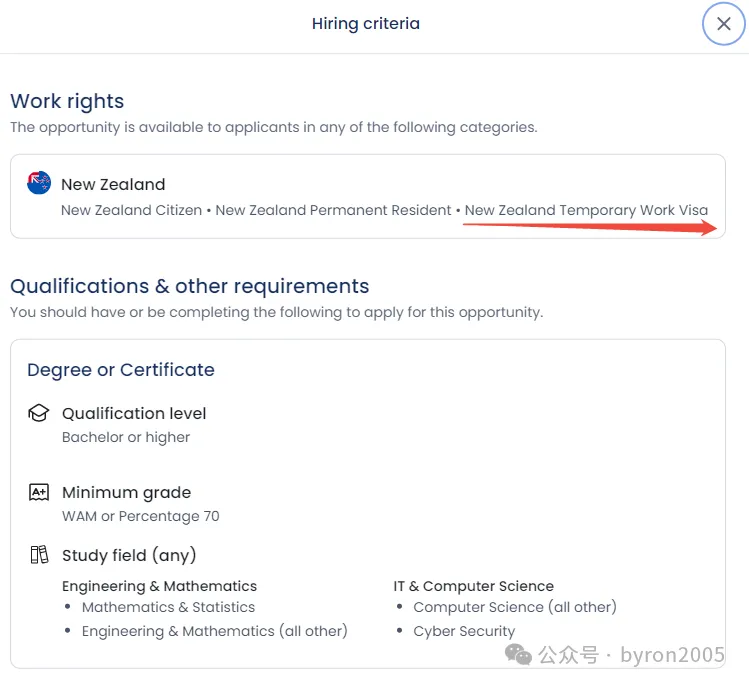This screenshot has width=749, height=685.
Task: Select the Bachelor or higher text
Action: (x=126, y=437)
